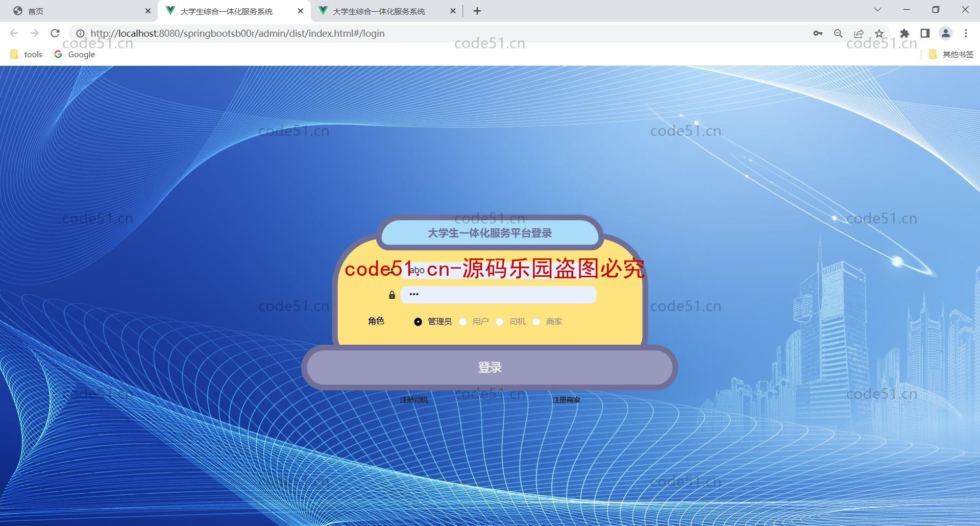Close the 首页 tab
980x526 pixels.
tap(148, 11)
